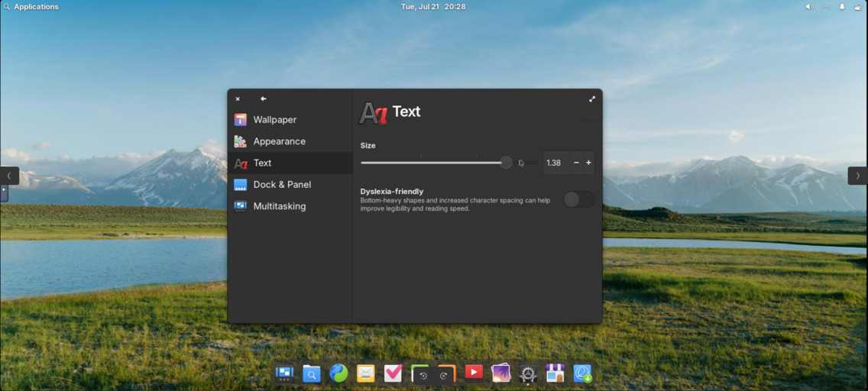This screenshot has height=391, width=868.
Task: Select Appearance in the settings sidebar
Action: 290,141
